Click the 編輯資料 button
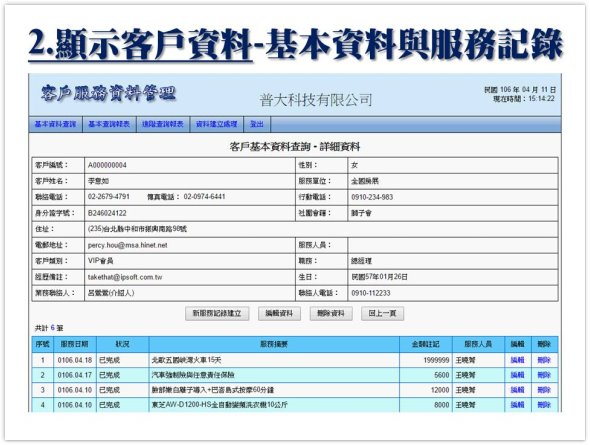Image resolution: width=590 pixels, height=445 pixels. tap(279, 313)
